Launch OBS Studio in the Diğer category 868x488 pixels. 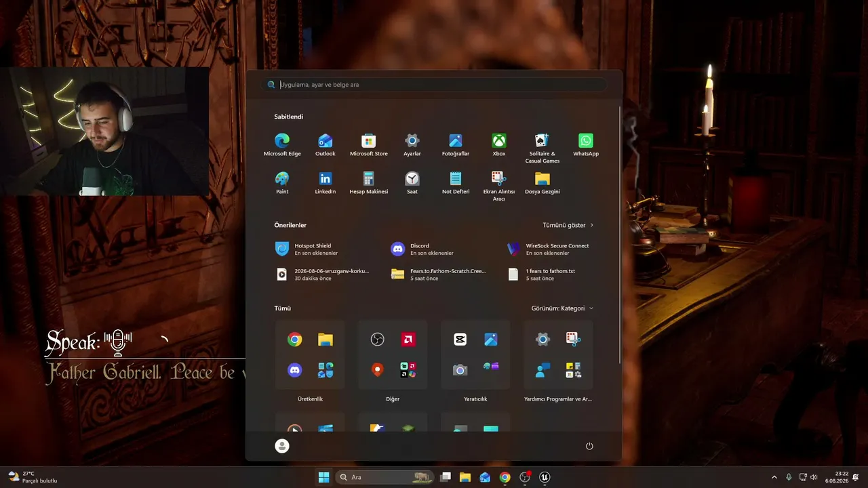click(378, 340)
